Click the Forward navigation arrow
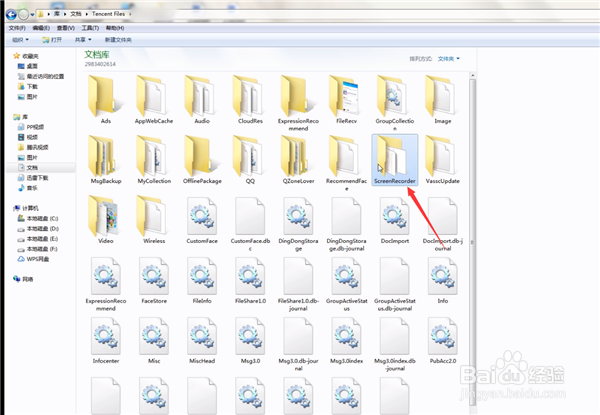Viewport: 600px width, 415px height. point(24,15)
